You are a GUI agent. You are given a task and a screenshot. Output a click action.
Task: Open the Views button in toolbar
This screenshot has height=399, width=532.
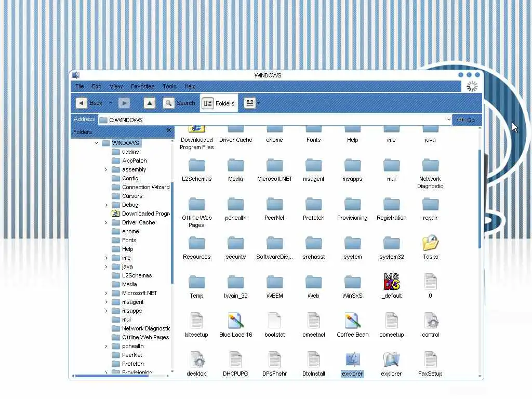[x=250, y=103]
